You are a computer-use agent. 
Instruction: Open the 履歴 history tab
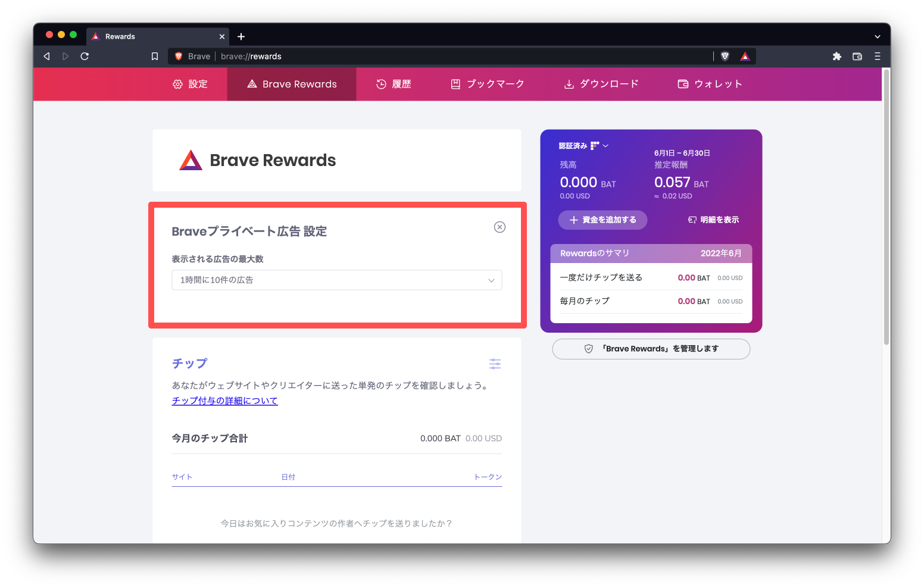coord(394,84)
